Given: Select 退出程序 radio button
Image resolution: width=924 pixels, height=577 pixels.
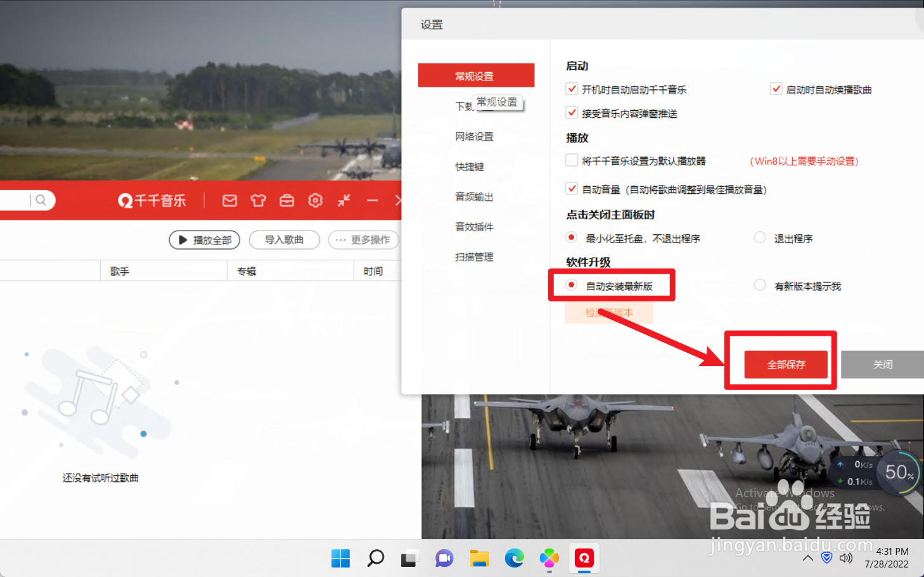Looking at the screenshot, I should tap(760, 238).
